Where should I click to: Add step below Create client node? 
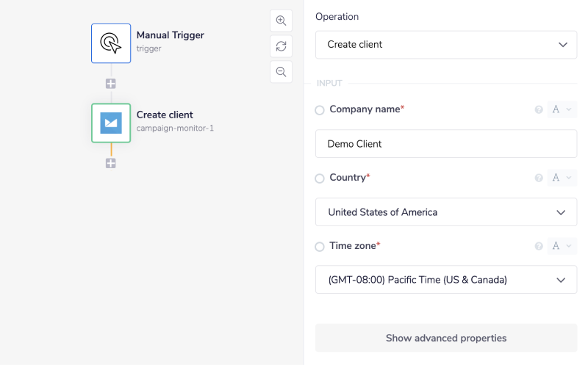pos(111,163)
